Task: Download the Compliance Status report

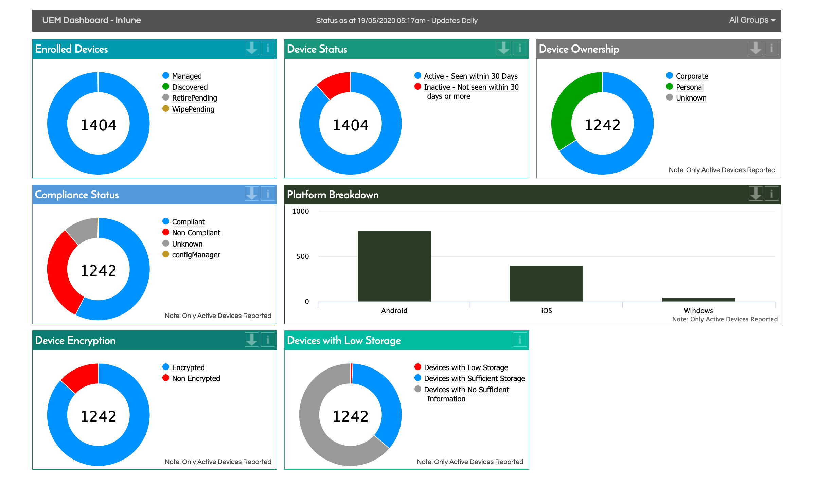Action: (x=252, y=194)
